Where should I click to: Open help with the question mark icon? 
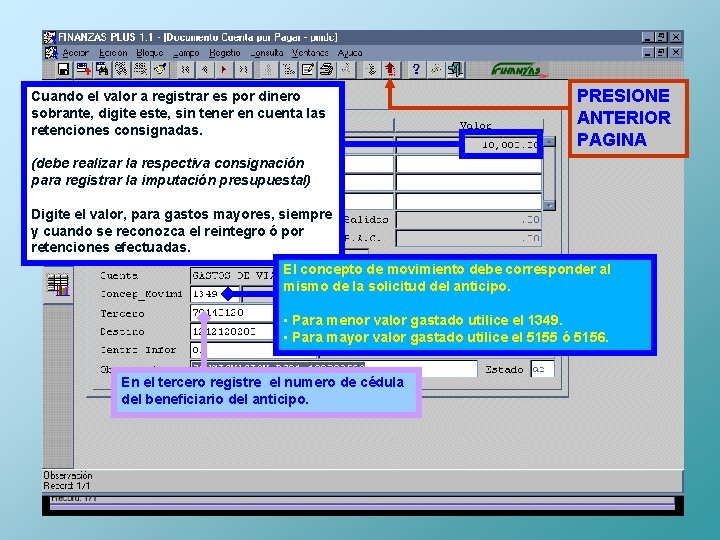pyautogui.click(x=416, y=69)
